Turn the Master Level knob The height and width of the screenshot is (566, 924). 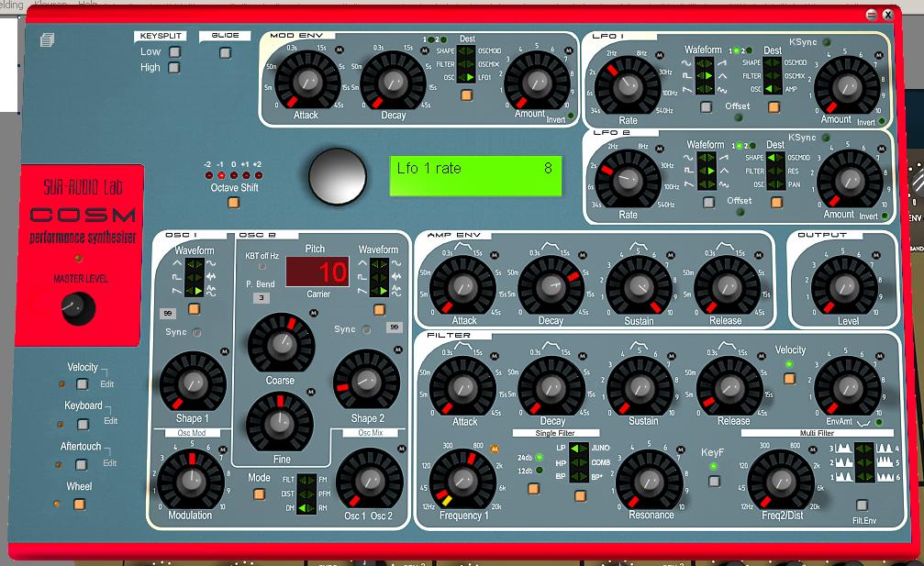(78, 308)
